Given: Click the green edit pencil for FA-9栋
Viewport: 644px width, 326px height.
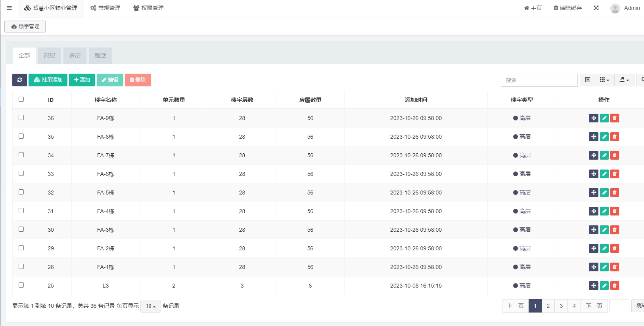Looking at the screenshot, I should (x=604, y=118).
